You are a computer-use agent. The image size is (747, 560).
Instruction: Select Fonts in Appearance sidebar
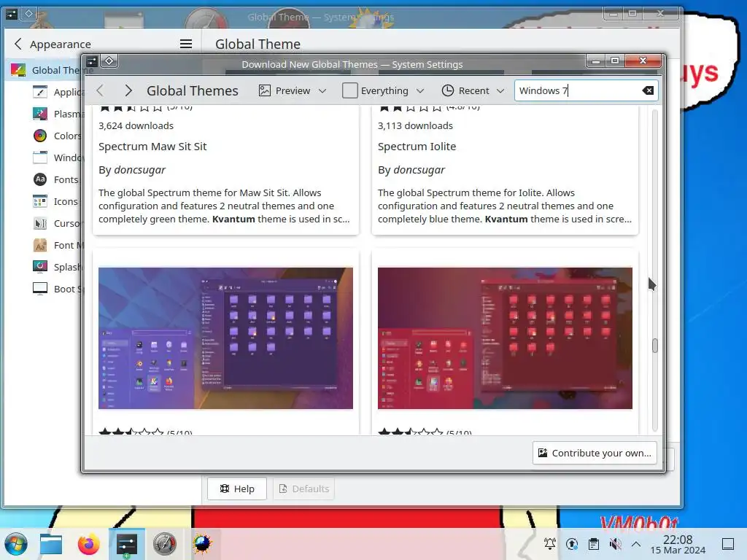click(x=56, y=179)
